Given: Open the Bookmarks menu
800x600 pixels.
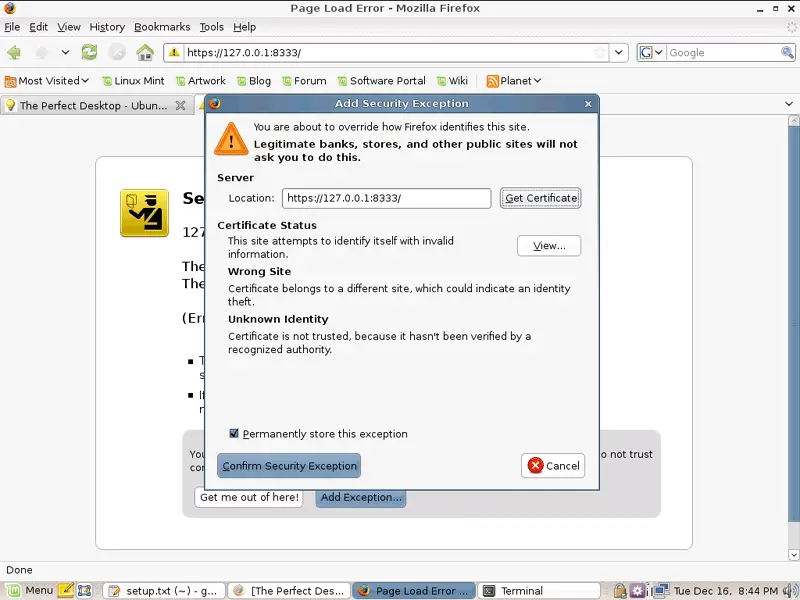Looking at the screenshot, I should click(x=162, y=27).
